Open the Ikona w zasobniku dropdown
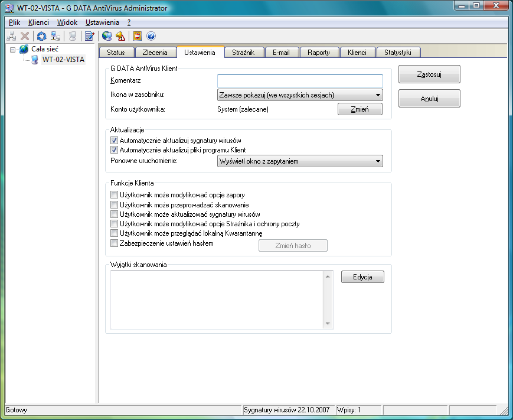 pyautogui.click(x=300, y=95)
